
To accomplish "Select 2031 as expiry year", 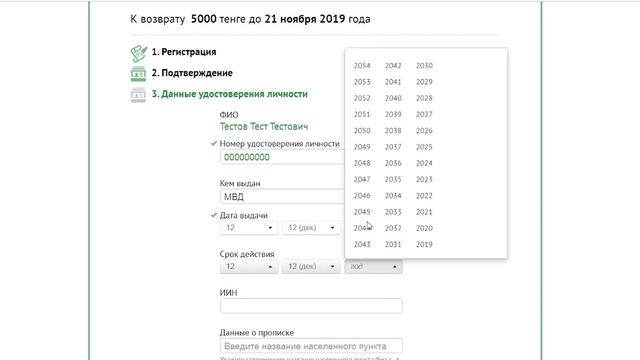I will click(x=393, y=244).
